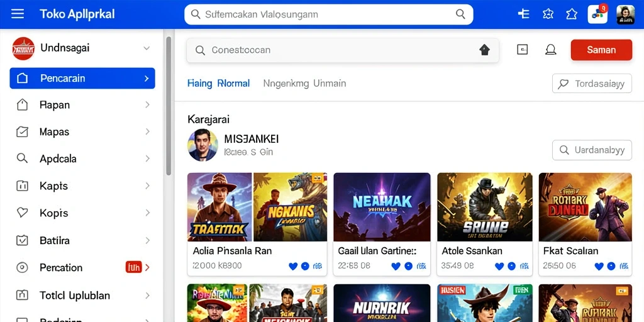Viewport: 644px width, 322px height.
Task: Click blue circle icon on Aolia Pinsanla Ran card
Action: tap(305, 266)
